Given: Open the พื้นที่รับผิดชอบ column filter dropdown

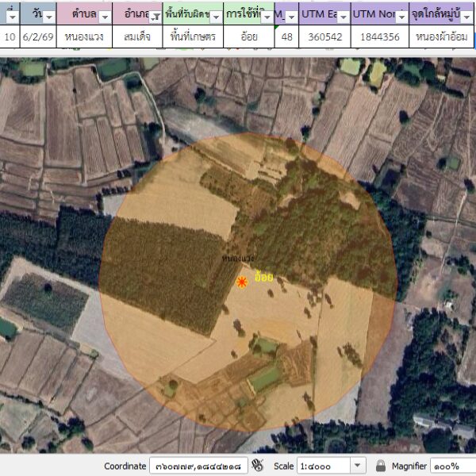Looking at the screenshot, I should [x=217, y=17].
